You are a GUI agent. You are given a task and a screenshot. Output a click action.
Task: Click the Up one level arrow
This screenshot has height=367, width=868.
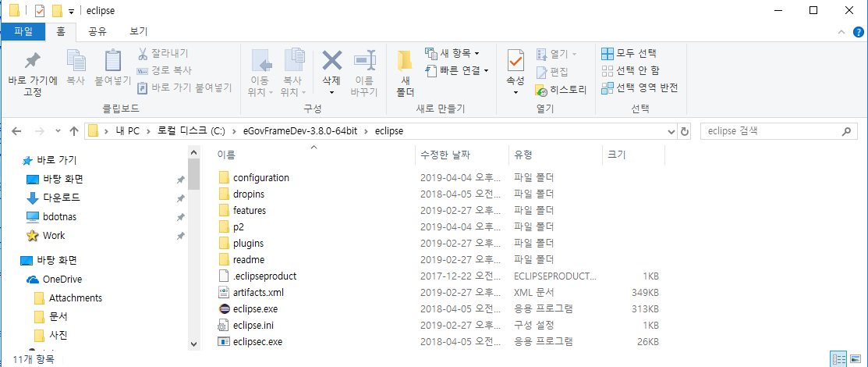click(75, 131)
